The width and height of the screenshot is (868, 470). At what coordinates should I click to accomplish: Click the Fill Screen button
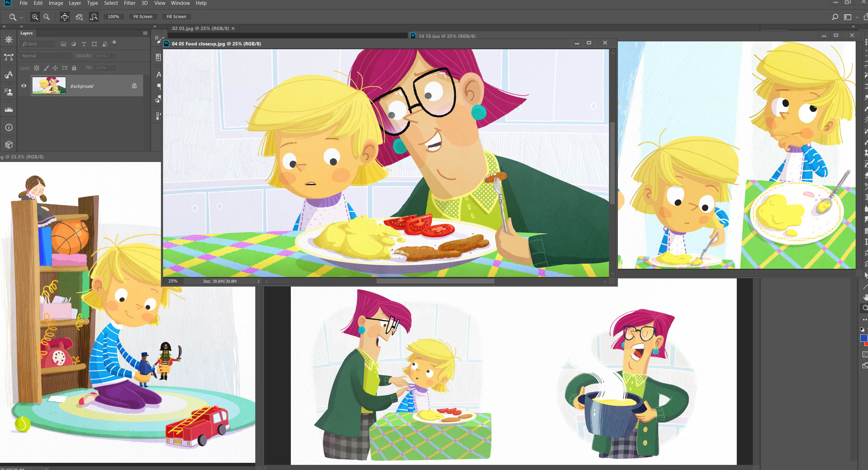point(176,17)
